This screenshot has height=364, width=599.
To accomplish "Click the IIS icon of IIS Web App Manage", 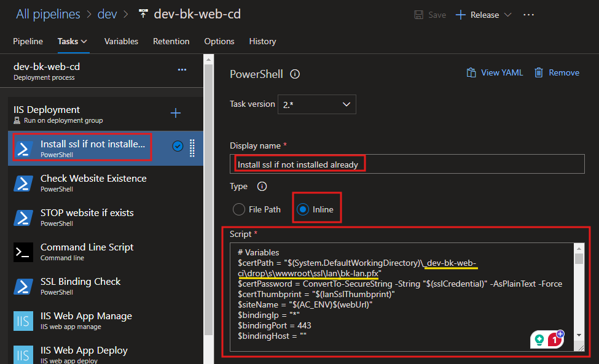I will 23,321.
